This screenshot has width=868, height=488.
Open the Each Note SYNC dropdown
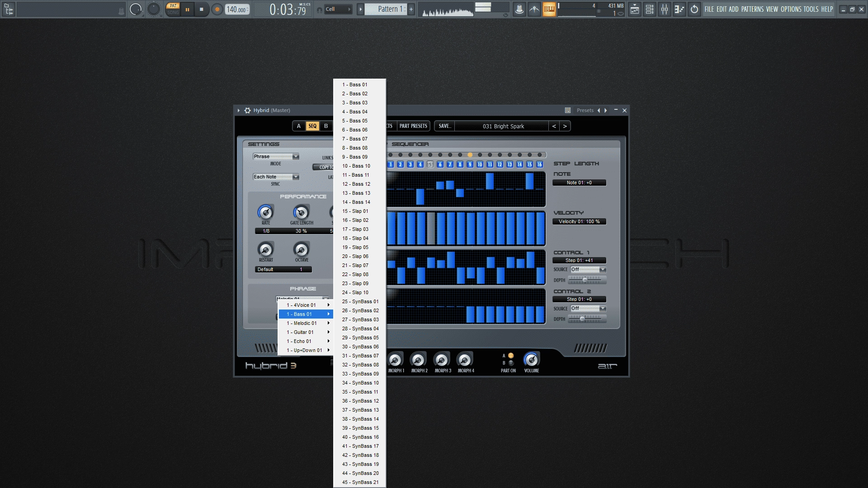(276, 177)
